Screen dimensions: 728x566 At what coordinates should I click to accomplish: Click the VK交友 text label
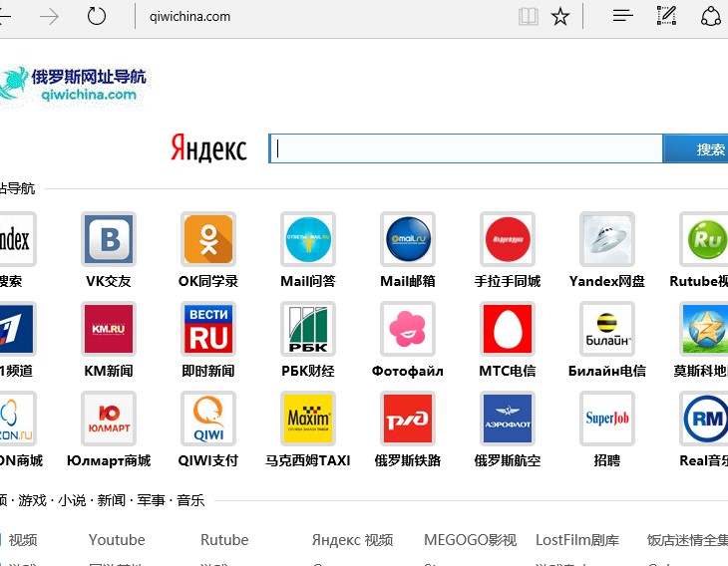[x=109, y=281]
